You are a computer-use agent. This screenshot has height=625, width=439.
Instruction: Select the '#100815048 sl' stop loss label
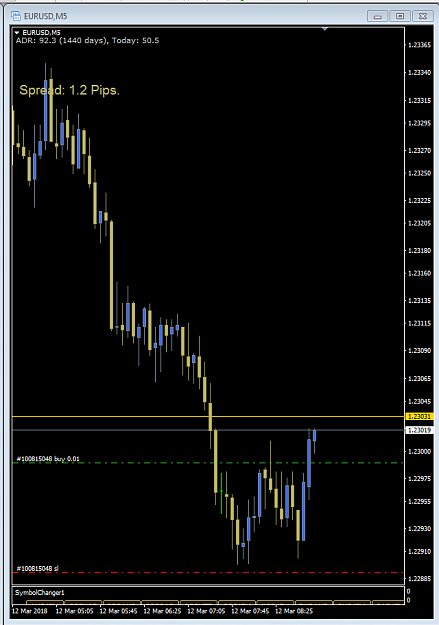(37, 568)
